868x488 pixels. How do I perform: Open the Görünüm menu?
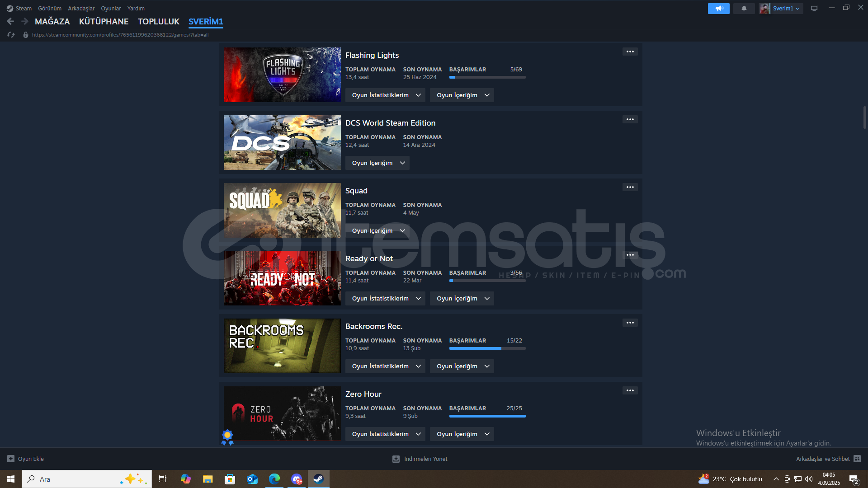tap(50, 8)
